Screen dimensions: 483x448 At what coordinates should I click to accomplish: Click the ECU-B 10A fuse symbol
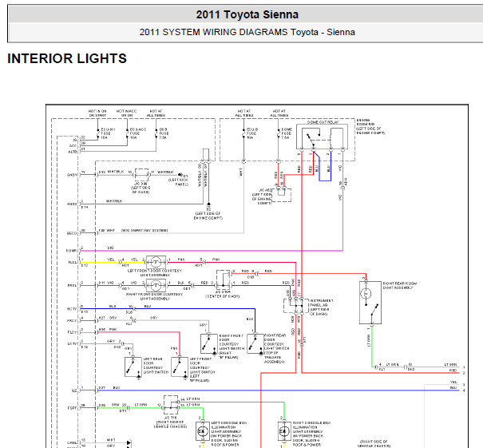coord(243,133)
